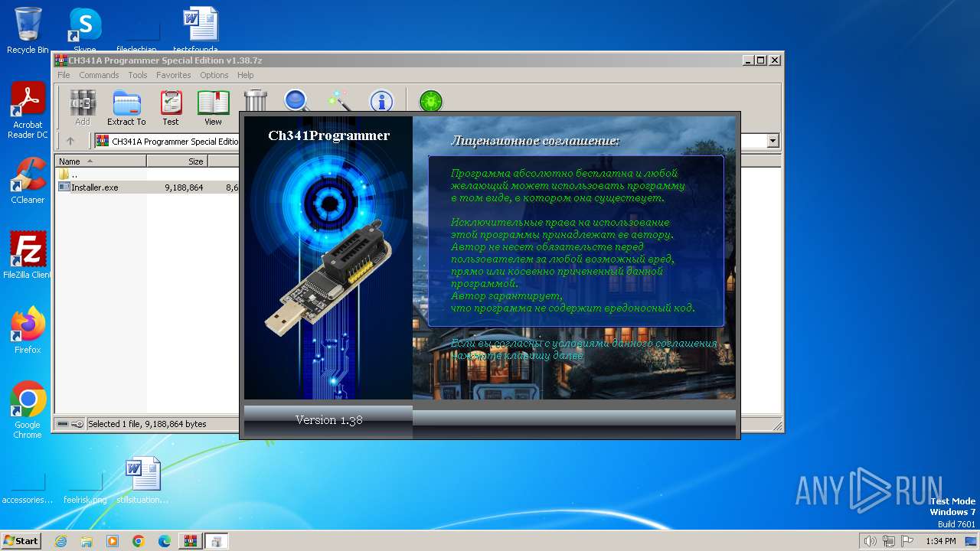
Task: Expand the archive path dropdown arrow
Action: coord(773,141)
